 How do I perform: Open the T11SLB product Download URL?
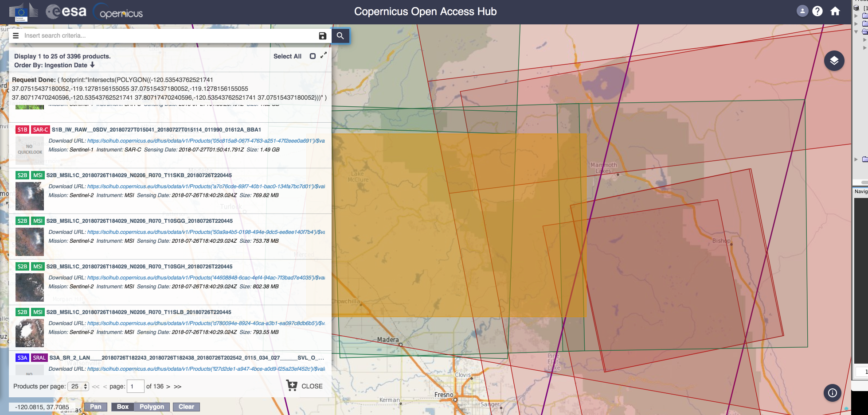point(206,323)
